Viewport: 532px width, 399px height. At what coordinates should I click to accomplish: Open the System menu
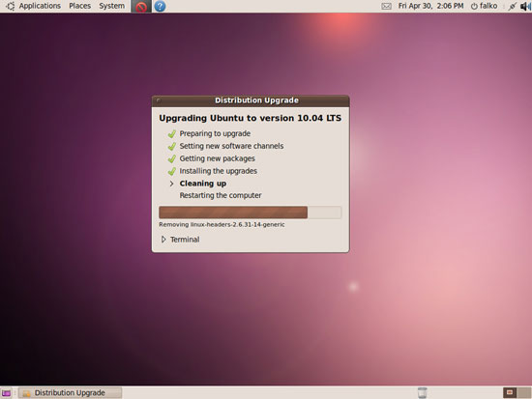click(111, 6)
